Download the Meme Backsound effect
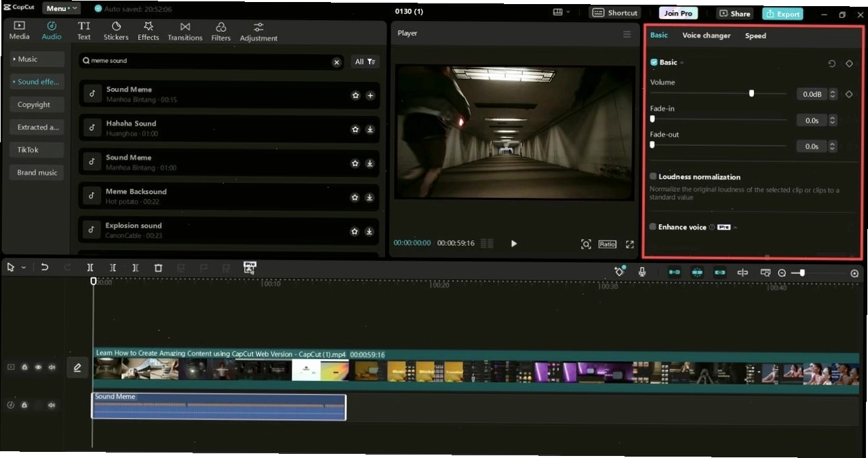 coord(370,197)
